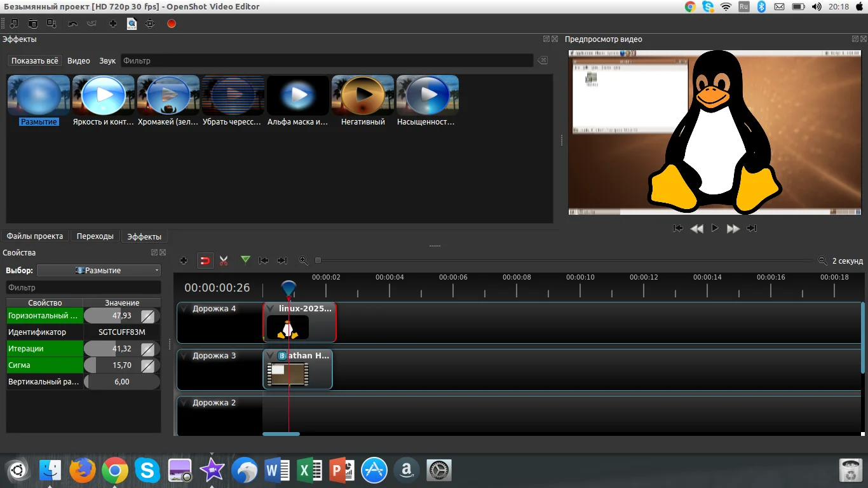Switch to the Переходы tab
The width and height of the screenshot is (868, 488).
pyautogui.click(x=95, y=236)
